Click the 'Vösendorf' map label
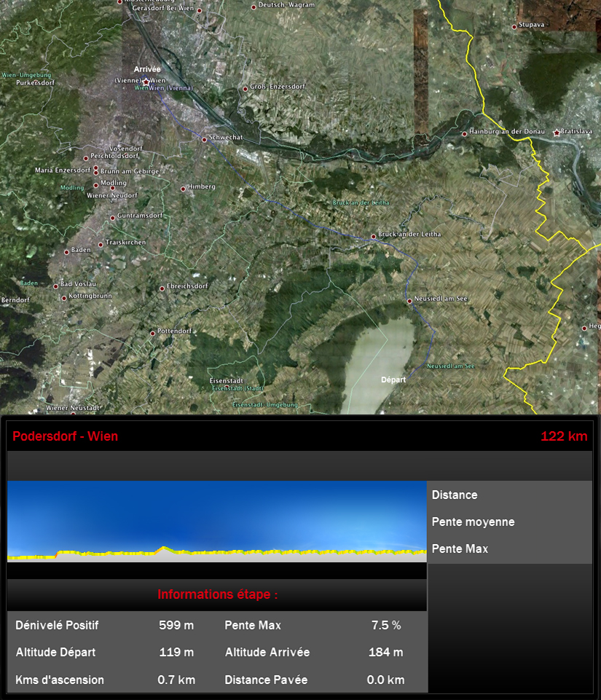The height and width of the screenshot is (700, 601). pyautogui.click(x=126, y=149)
